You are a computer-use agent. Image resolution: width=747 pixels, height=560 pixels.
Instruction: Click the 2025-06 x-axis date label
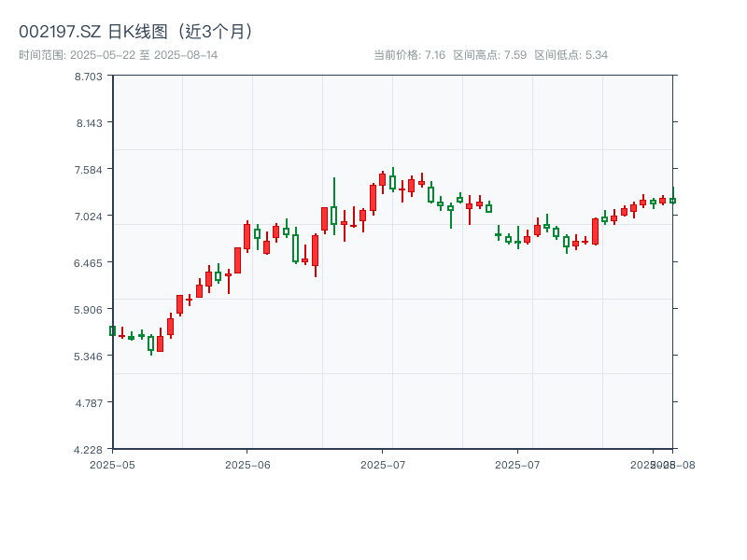click(x=247, y=464)
